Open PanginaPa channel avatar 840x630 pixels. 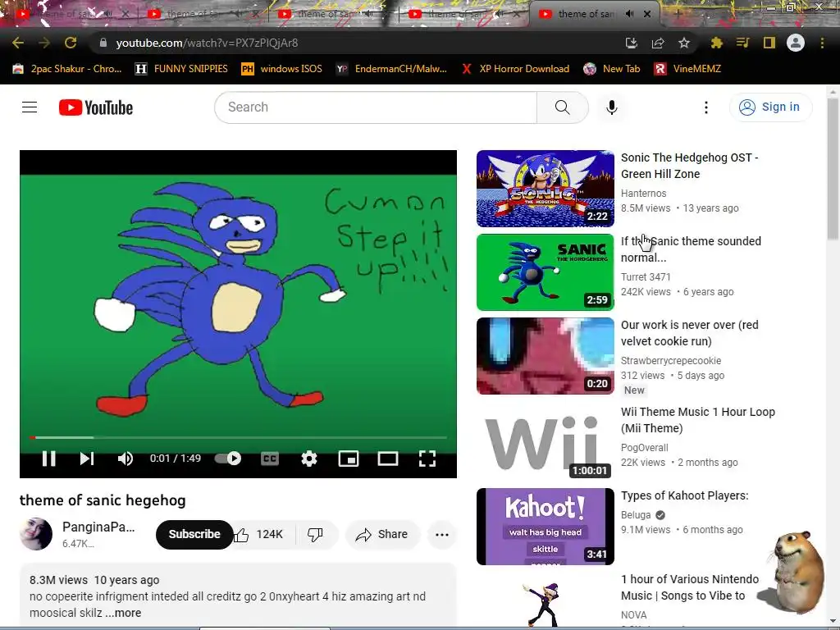point(36,534)
